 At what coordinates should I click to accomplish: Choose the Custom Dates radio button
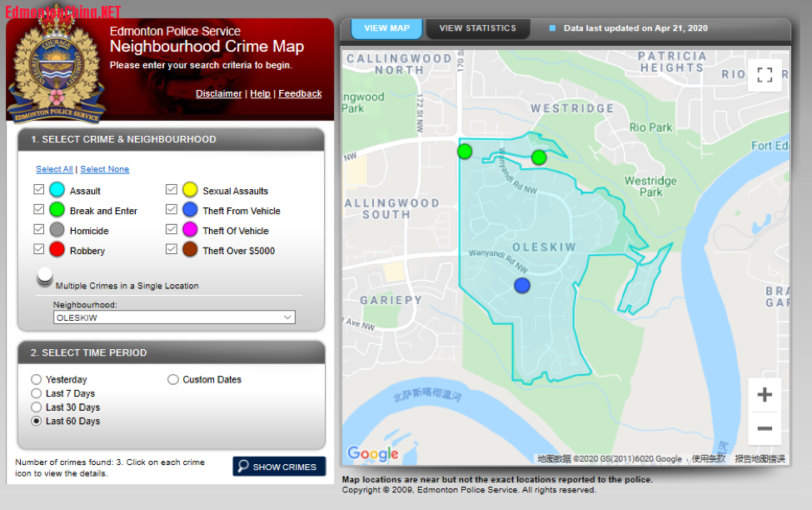tap(173, 379)
